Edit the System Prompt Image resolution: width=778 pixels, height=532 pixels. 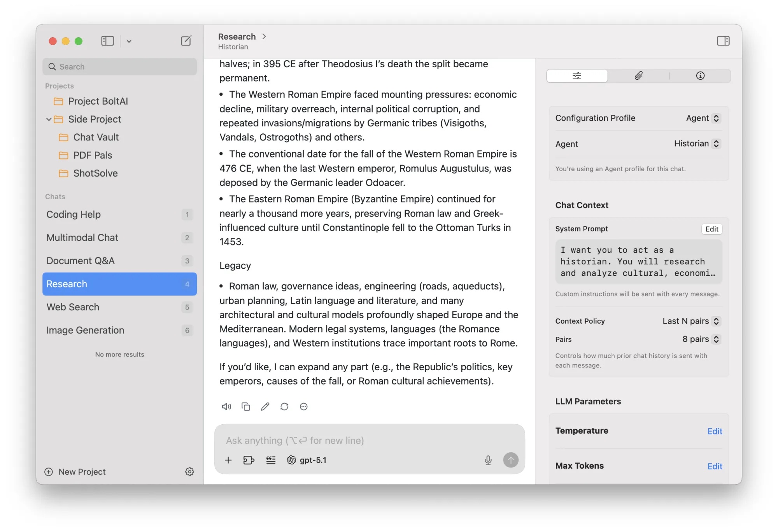[712, 229]
